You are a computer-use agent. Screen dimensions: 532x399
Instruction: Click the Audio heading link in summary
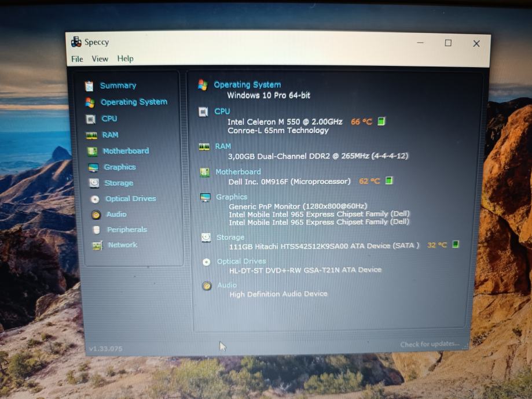tap(227, 285)
